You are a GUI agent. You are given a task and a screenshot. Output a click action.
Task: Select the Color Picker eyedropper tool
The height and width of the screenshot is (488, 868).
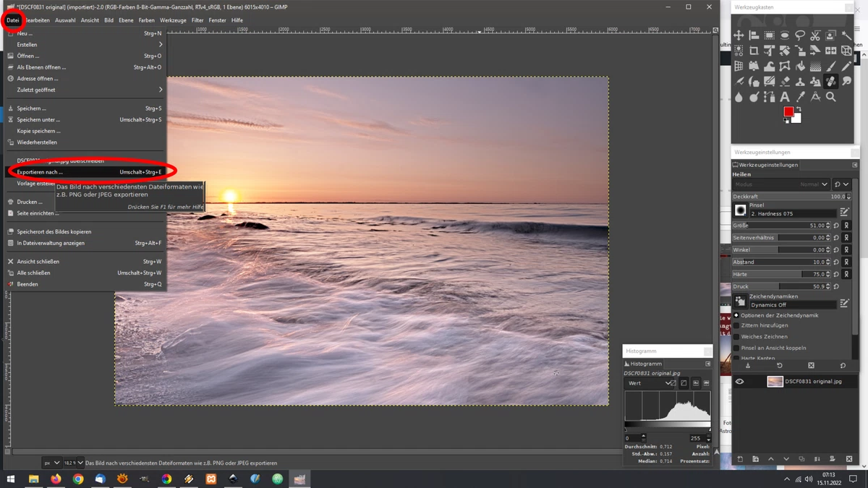[800, 97]
